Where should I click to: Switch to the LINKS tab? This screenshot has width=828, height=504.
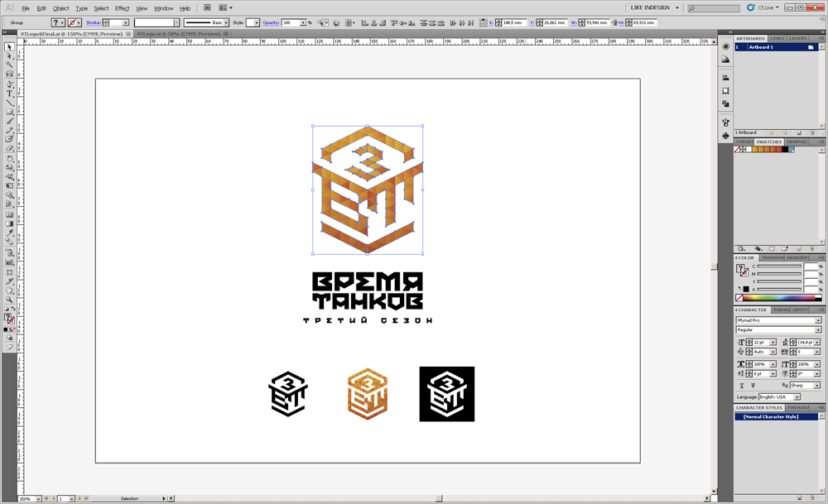(x=777, y=39)
